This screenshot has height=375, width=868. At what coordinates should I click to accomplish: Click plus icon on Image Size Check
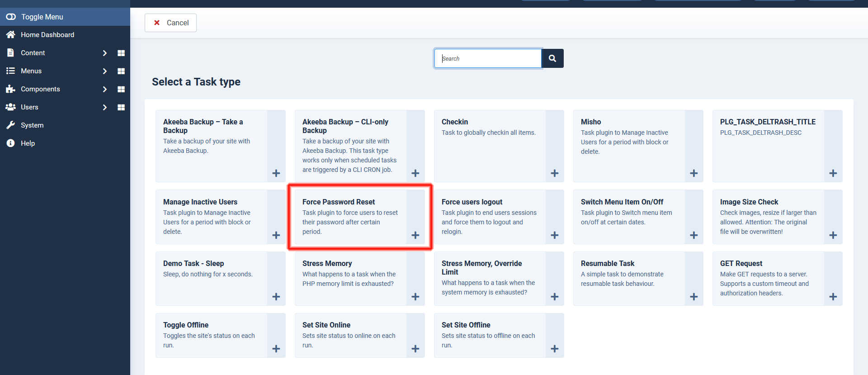pyautogui.click(x=833, y=235)
